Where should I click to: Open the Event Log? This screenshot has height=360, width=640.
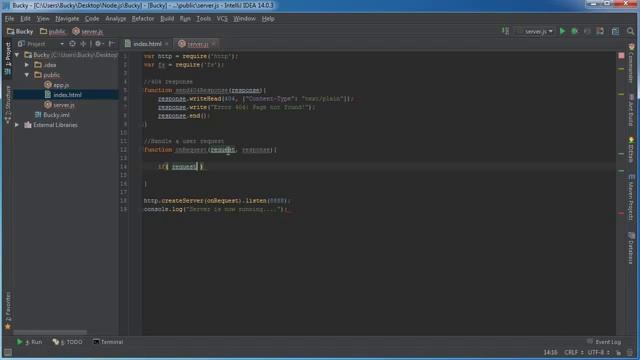604,342
